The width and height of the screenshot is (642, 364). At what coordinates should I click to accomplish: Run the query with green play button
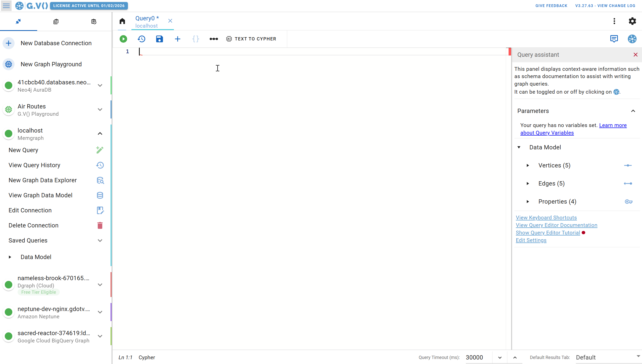point(123,39)
